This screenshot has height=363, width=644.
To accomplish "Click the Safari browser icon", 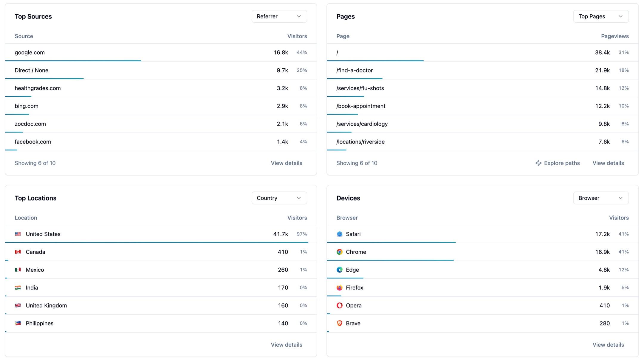I will click(x=339, y=234).
